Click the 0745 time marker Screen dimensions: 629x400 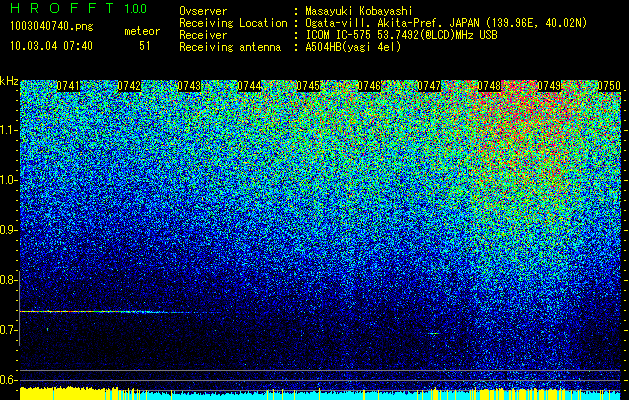point(308,86)
